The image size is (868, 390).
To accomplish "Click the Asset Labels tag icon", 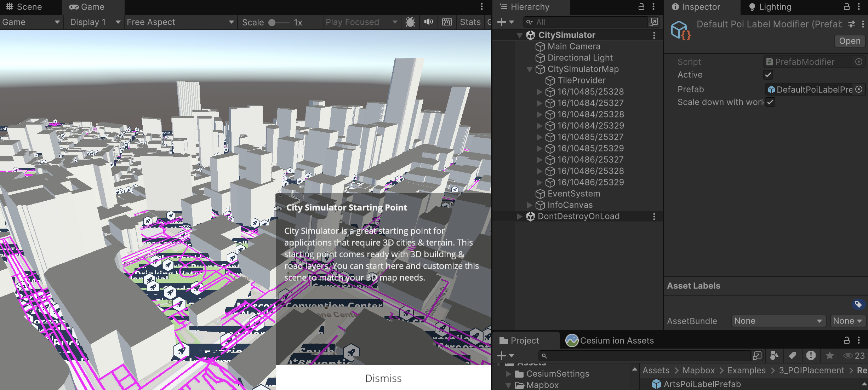I will [858, 304].
